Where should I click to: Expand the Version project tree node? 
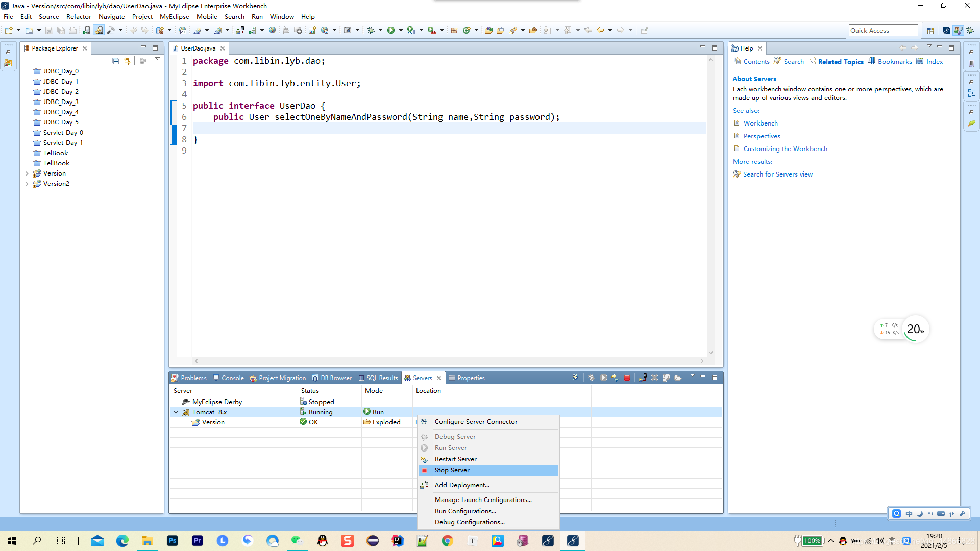27,173
